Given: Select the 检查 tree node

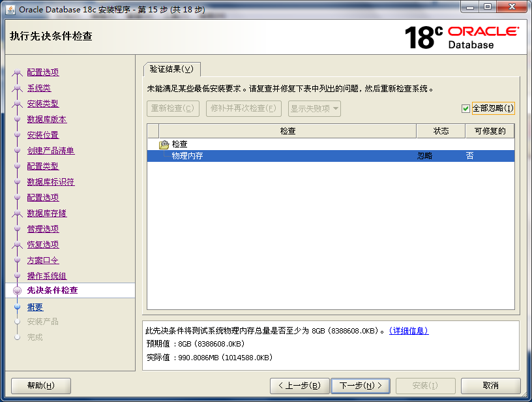Looking at the screenshot, I should 179,144.
